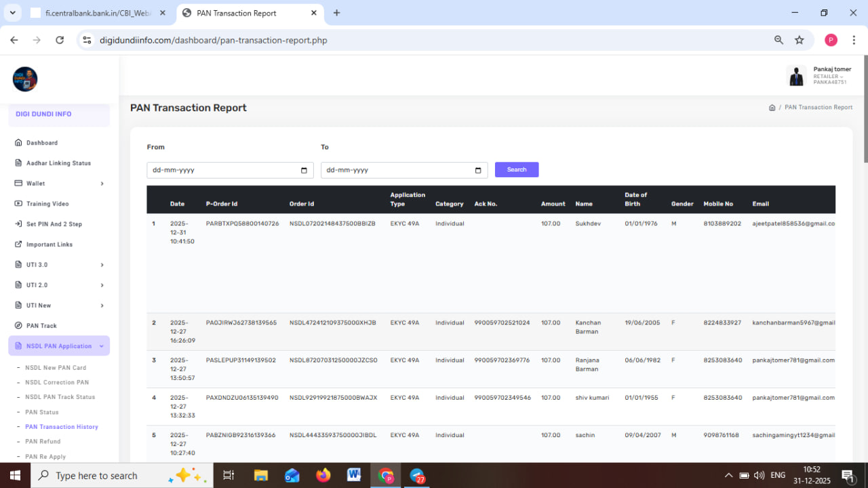Image resolution: width=868 pixels, height=488 pixels.
Task: Reload the page using browser refresh
Action: click(x=60, y=40)
